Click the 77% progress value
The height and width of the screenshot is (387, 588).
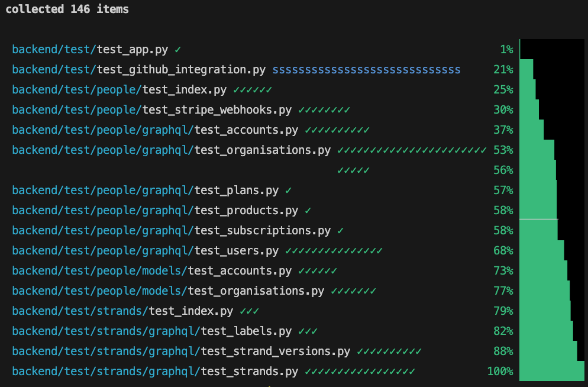[x=503, y=291]
